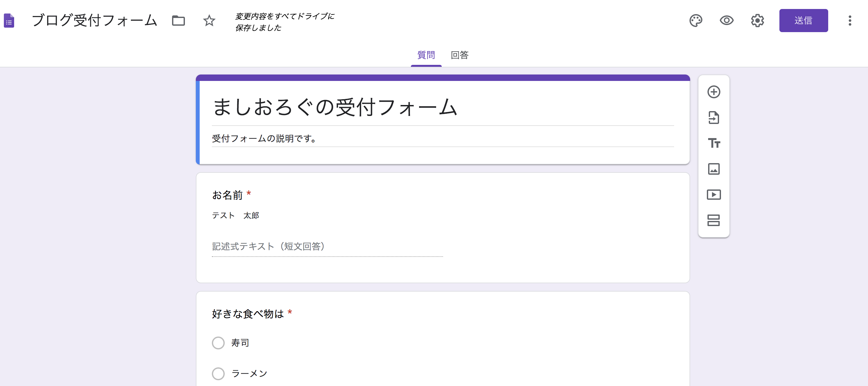Select the ラーメン radio option
Image resolution: width=868 pixels, height=386 pixels.
click(x=218, y=373)
